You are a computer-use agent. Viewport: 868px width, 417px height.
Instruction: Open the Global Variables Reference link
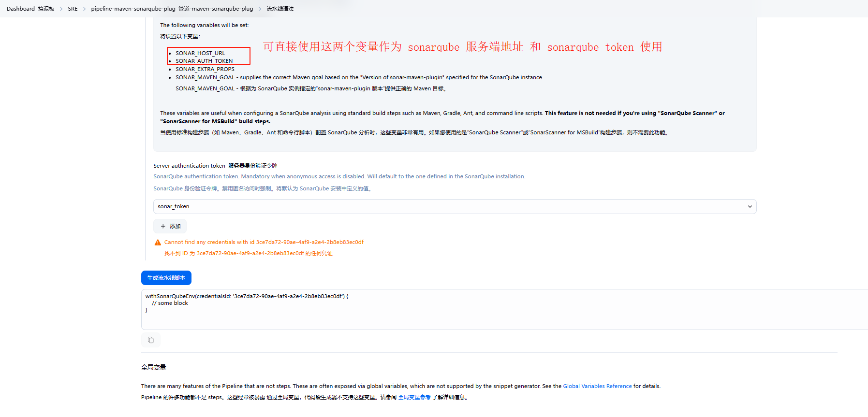pos(597,386)
